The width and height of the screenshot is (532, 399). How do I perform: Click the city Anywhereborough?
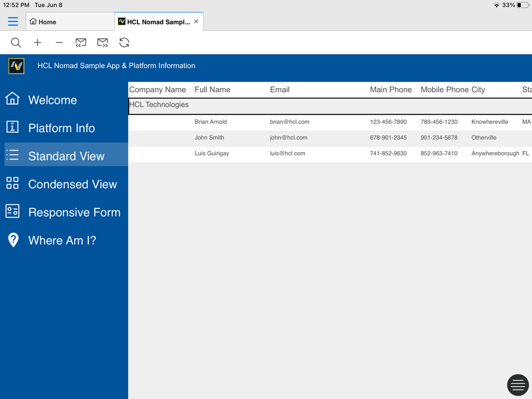click(x=495, y=153)
